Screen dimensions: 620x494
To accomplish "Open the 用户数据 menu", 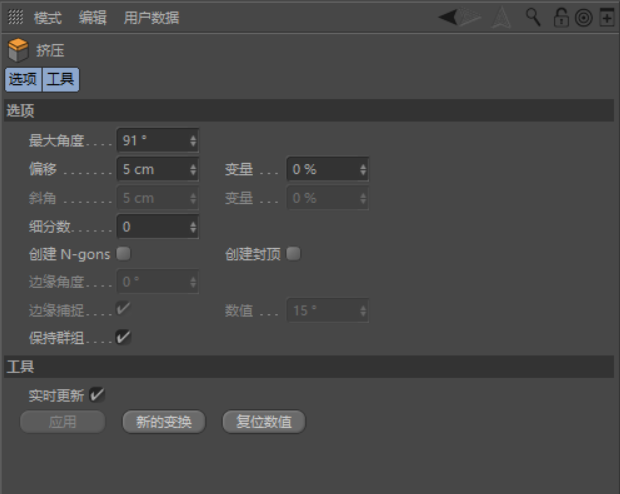I will click(151, 18).
